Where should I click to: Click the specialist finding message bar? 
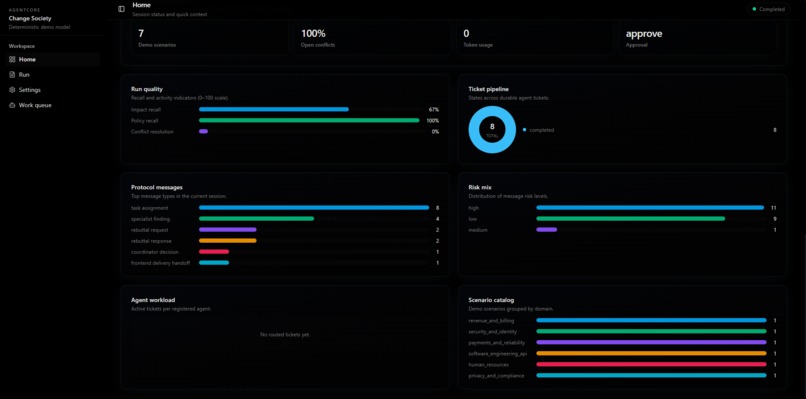point(314,219)
